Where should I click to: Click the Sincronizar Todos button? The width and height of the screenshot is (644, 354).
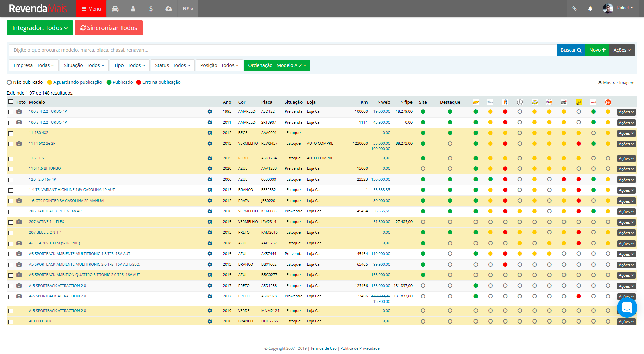point(109,28)
